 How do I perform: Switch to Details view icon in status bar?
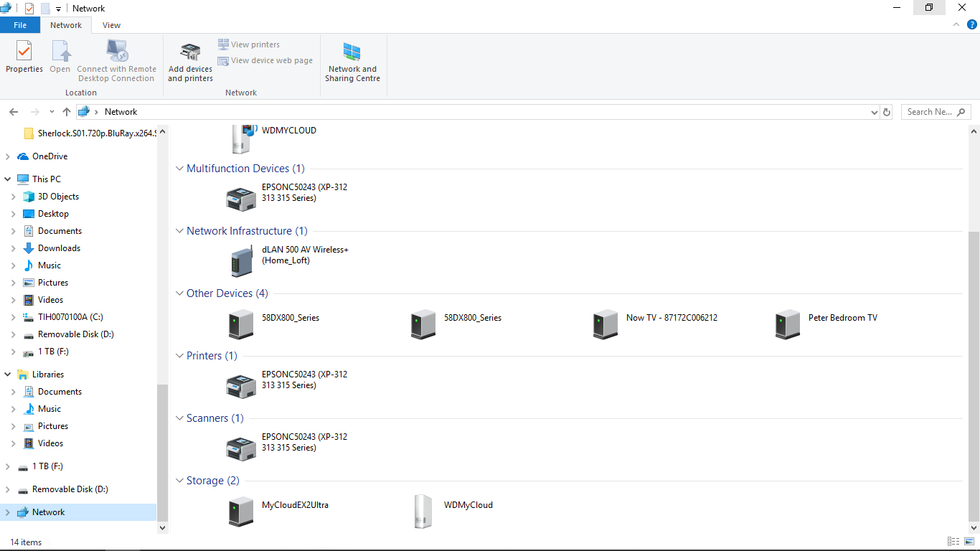(953, 542)
